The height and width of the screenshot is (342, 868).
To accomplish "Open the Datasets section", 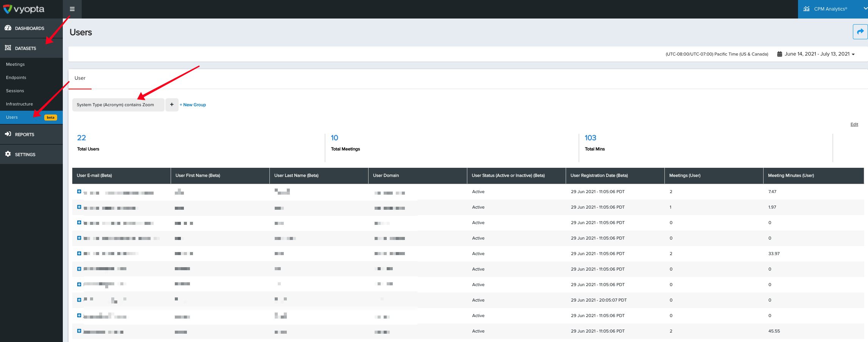I will point(31,48).
